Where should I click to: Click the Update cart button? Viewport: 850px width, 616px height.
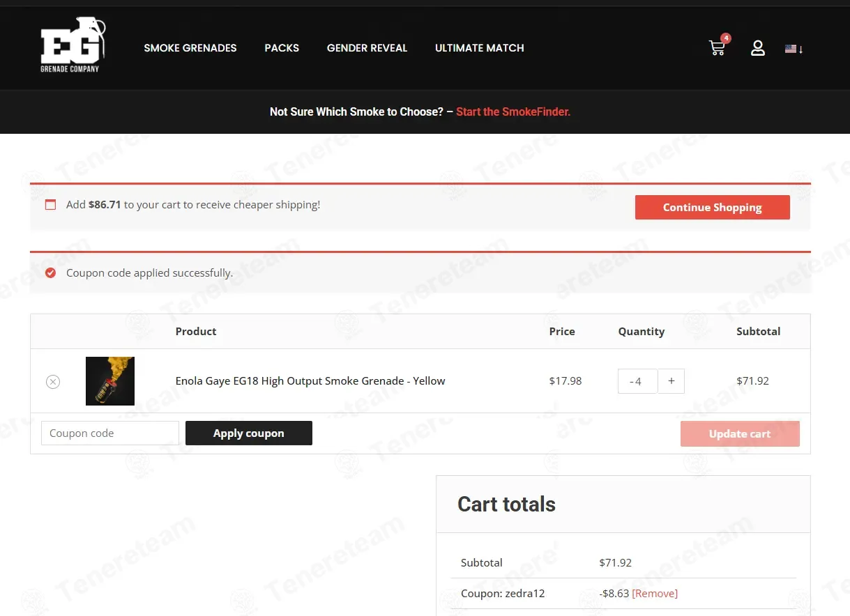(x=740, y=433)
